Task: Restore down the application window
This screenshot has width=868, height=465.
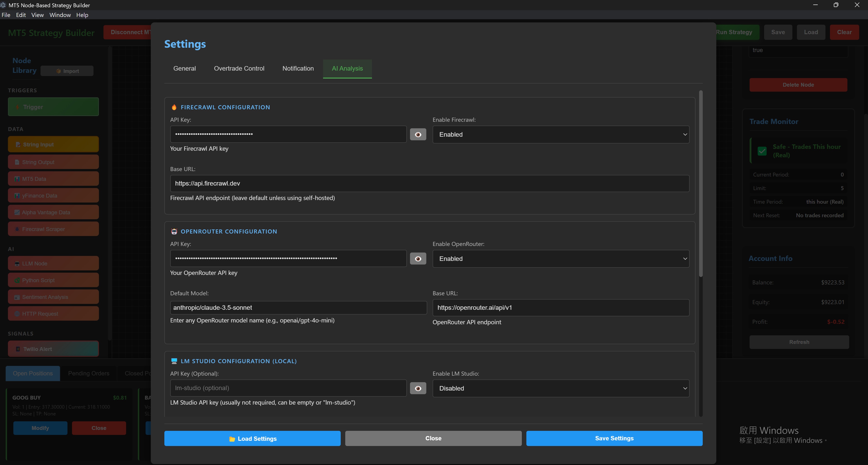Action: click(x=836, y=5)
